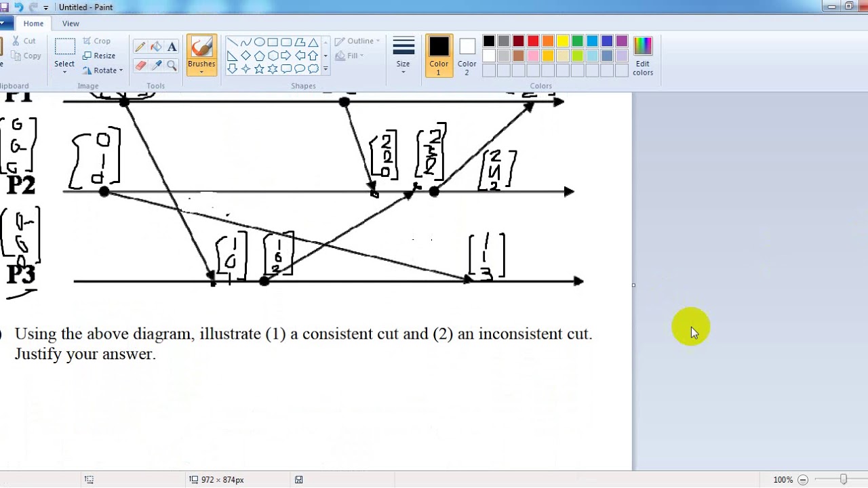868x488 pixels.
Task: Select the Magnifier tool
Action: [172, 66]
